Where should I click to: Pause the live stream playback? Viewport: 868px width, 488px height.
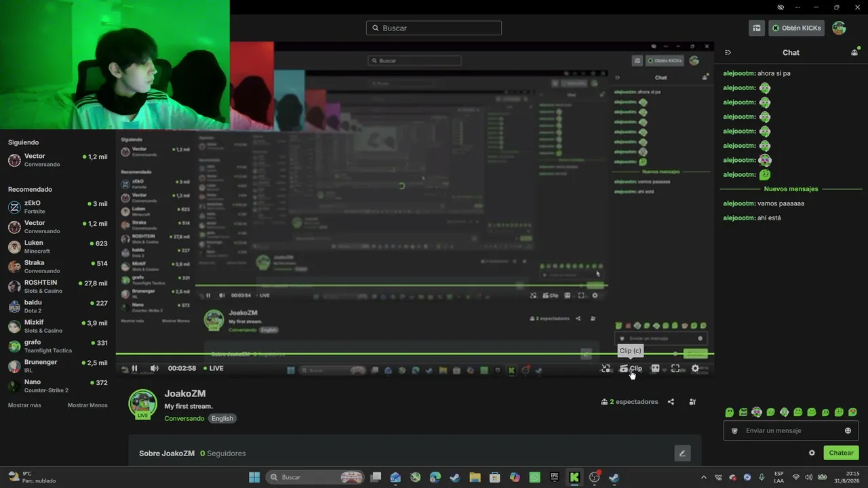[134, 368]
